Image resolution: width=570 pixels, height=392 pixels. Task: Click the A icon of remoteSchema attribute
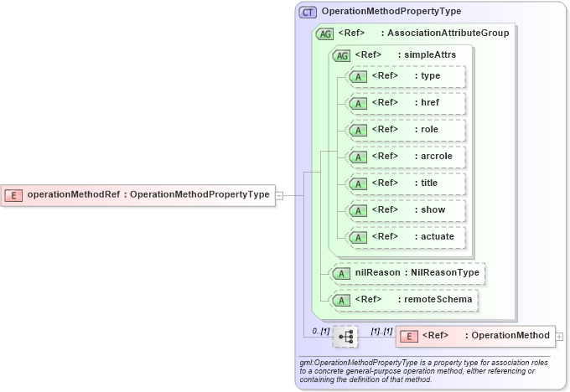tap(341, 301)
